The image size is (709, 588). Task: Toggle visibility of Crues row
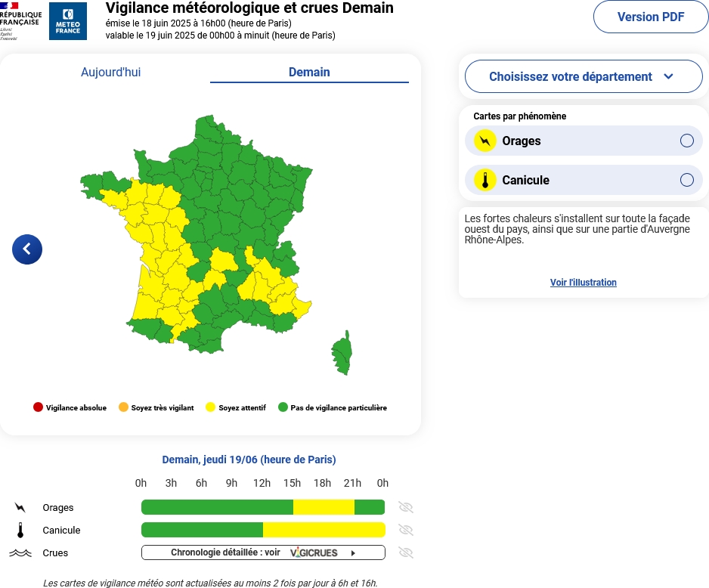(406, 552)
